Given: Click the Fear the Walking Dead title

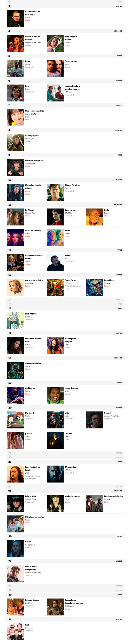Looking at the screenshot, I should coord(32,469).
